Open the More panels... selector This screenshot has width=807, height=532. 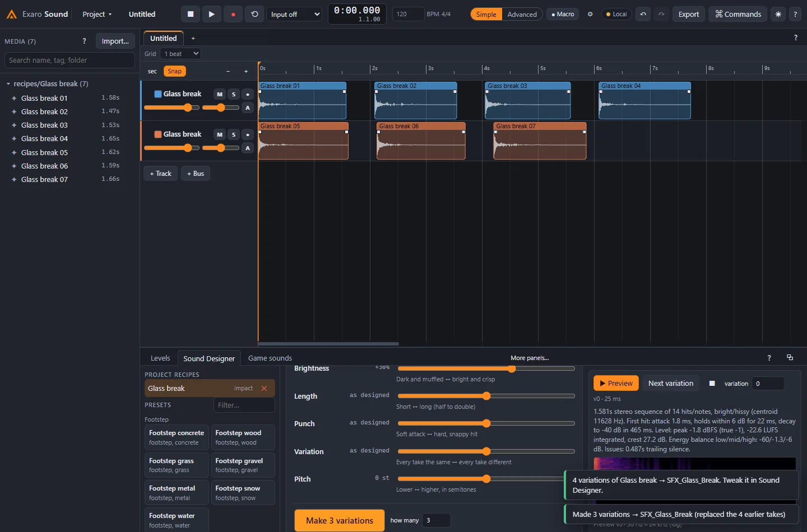tap(530, 358)
